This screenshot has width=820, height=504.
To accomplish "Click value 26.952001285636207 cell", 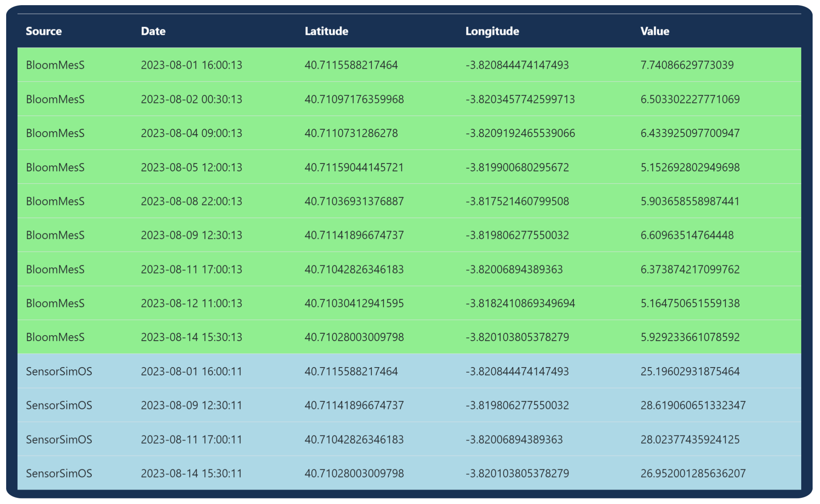I will point(693,473).
